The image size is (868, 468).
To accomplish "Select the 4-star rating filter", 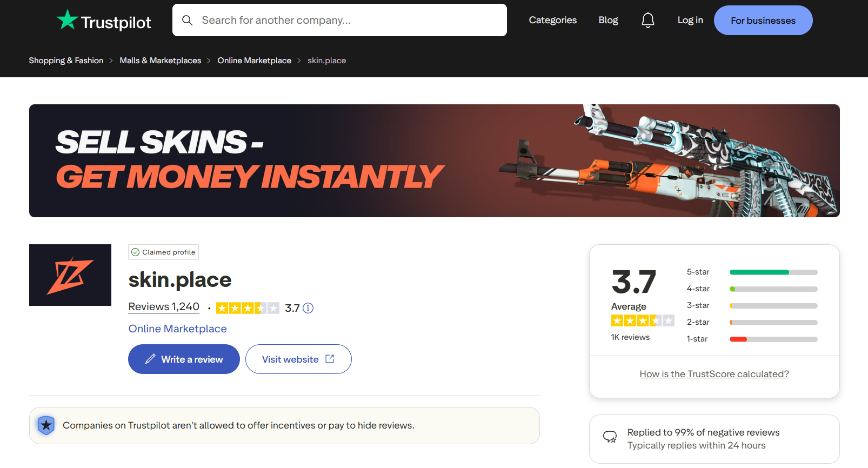I will [773, 289].
